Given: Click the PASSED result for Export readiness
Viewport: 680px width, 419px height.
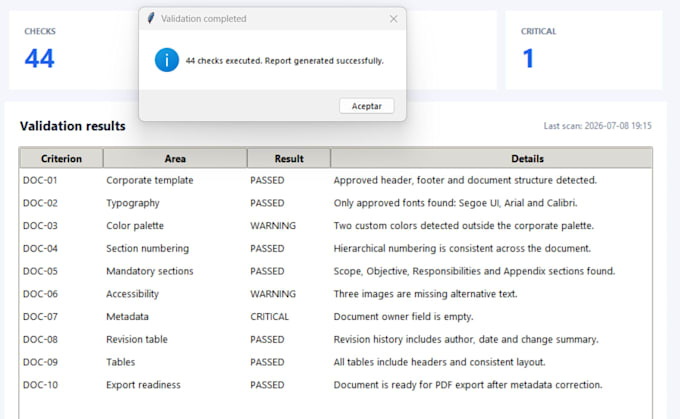Looking at the screenshot, I should click(x=267, y=385).
